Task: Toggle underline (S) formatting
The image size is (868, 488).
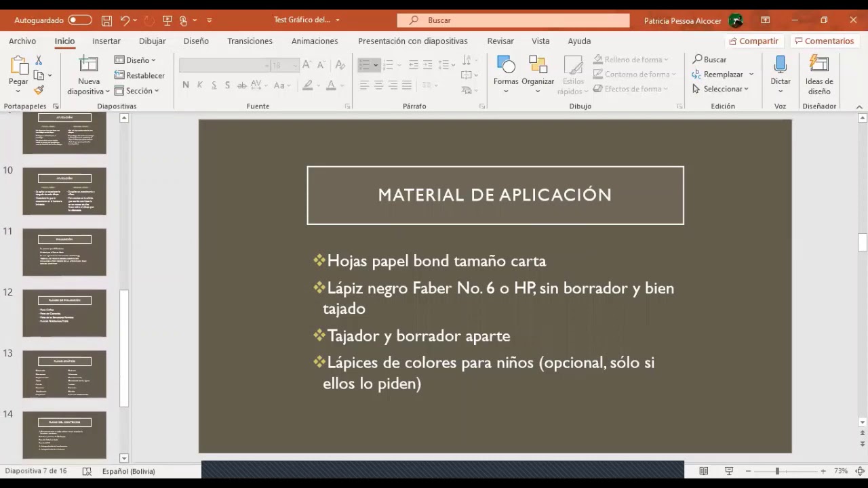Action: 214,85
